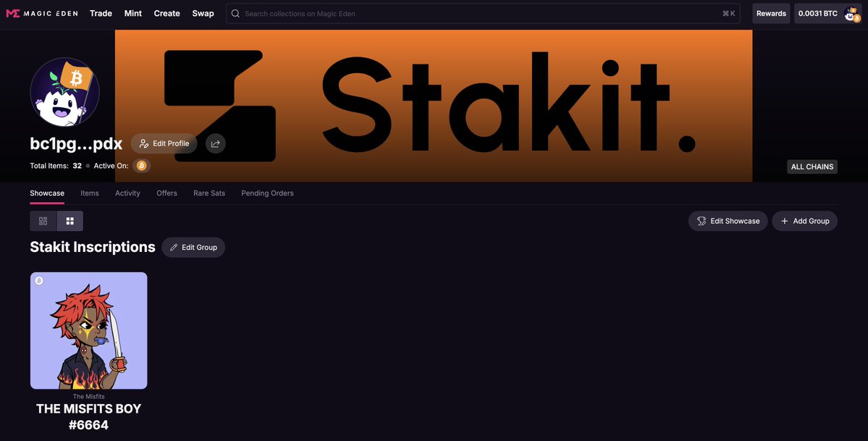Image resolution: width=868 pixels, height=441 pixels.
Task: Open the Misfits Boy #6664 thumbnail
Action: 88,331
